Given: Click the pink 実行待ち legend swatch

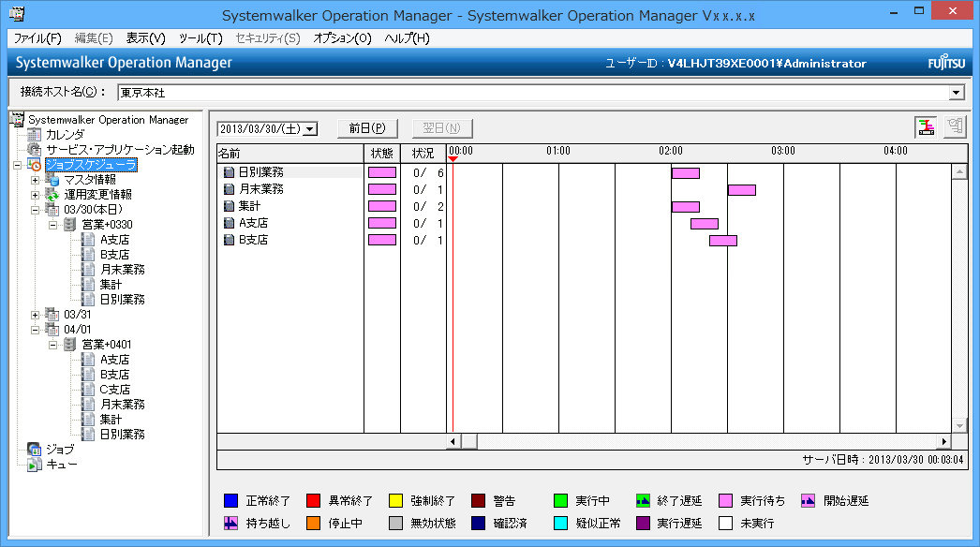Looking at the screenshot, I should [726, 500].
